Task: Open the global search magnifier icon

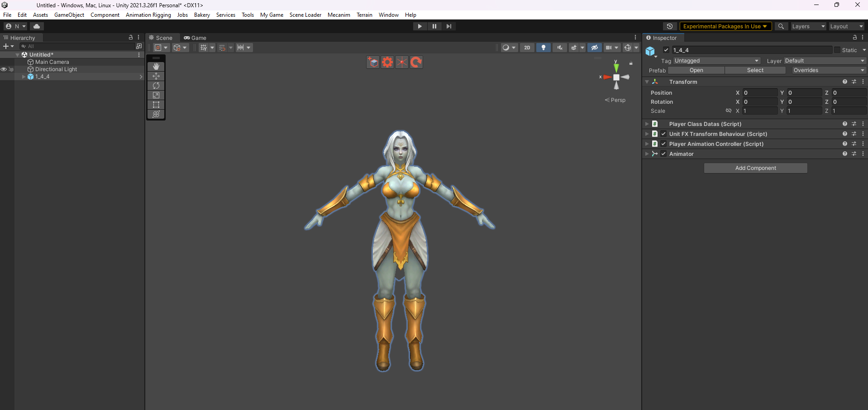Action: tap(781, 26)
